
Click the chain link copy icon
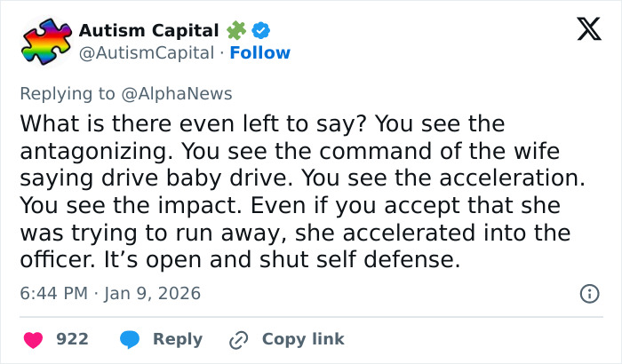click(238, 339)
